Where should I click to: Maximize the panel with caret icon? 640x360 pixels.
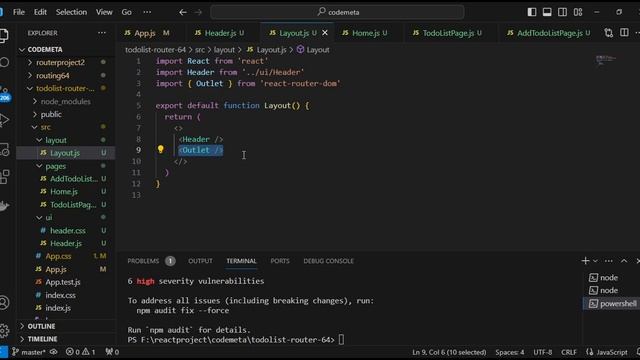click(624, 261)
